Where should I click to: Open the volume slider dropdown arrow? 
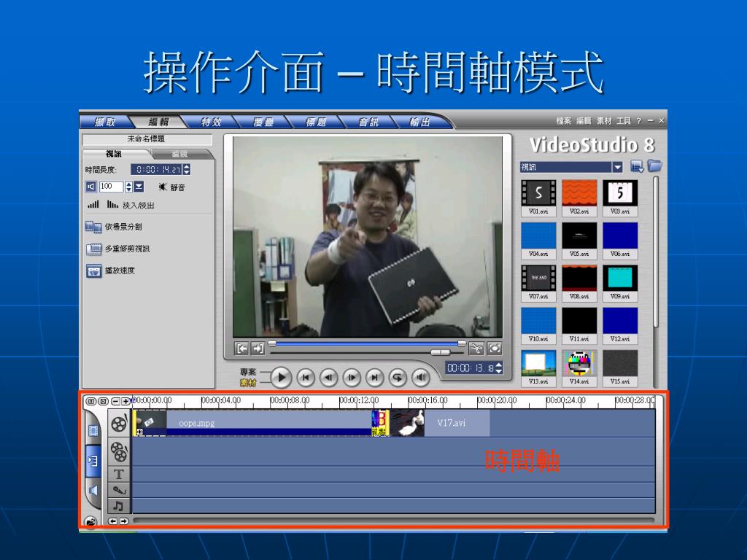pos(139,187)
